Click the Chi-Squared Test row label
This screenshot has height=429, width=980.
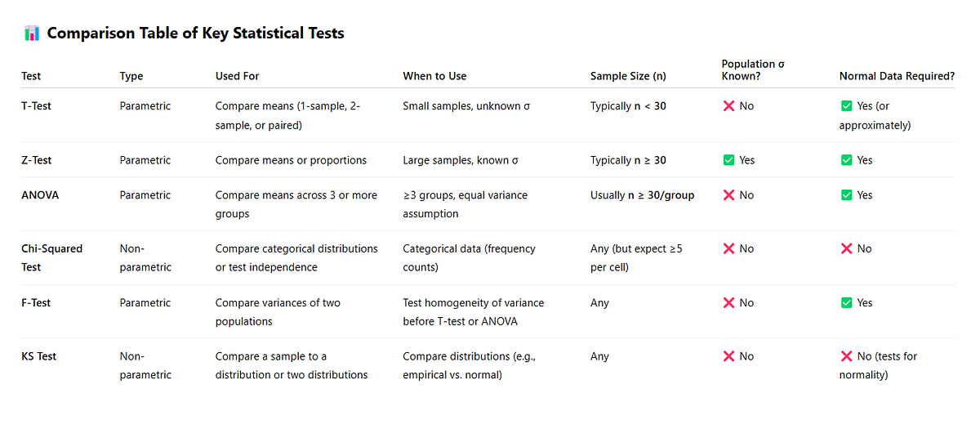[51, 257]
